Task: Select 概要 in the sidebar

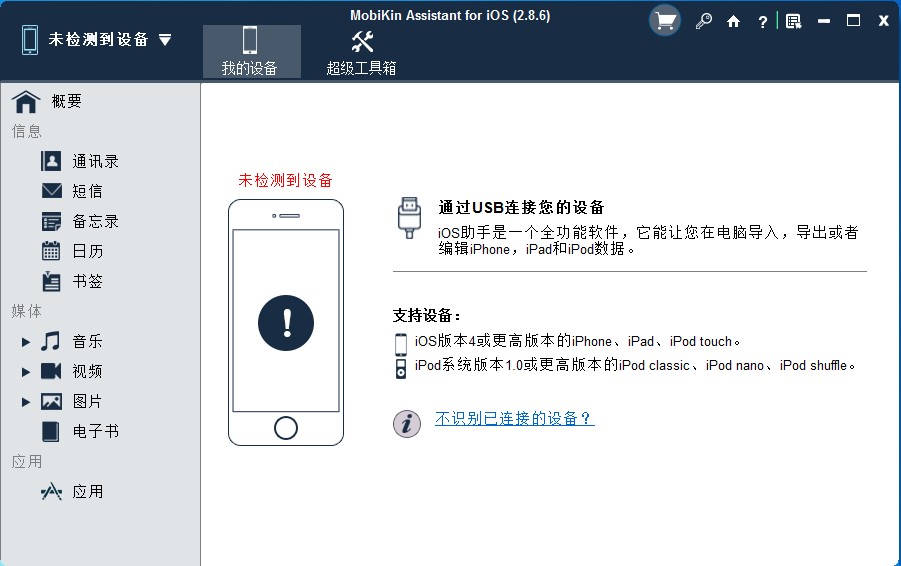Action: coord(67,102)
